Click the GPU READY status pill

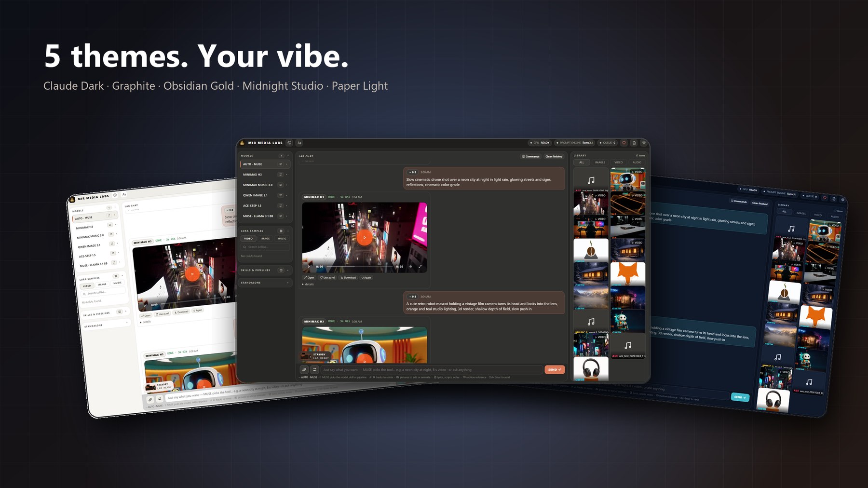pyautogui.click(x=540, y=143)
